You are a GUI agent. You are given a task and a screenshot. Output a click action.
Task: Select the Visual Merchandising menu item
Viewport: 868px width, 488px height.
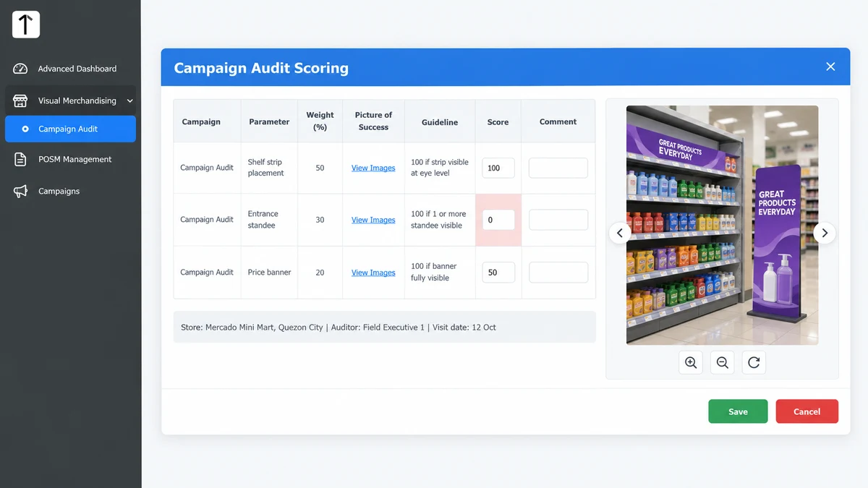pos(70,100)
